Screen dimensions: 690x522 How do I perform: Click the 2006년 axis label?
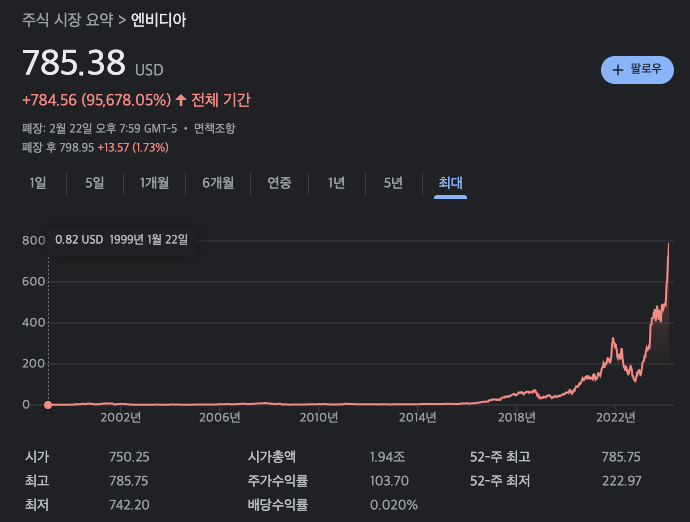tap(220, 417)
